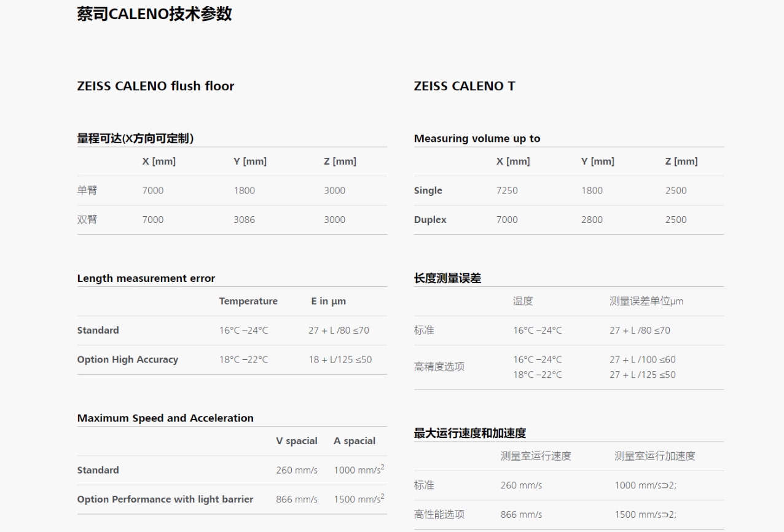784x532 pixels.
Task: Select the 3000 value in the 单臂 row
Action: click(335, 190)
